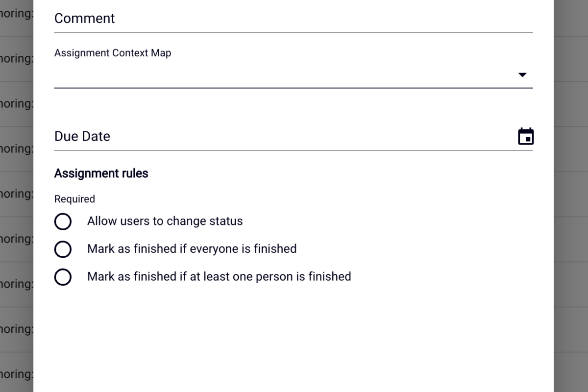Choose Mark as finished if at least one person radio
This screenshot has width=588, height=392.
[x=63, y=277]
